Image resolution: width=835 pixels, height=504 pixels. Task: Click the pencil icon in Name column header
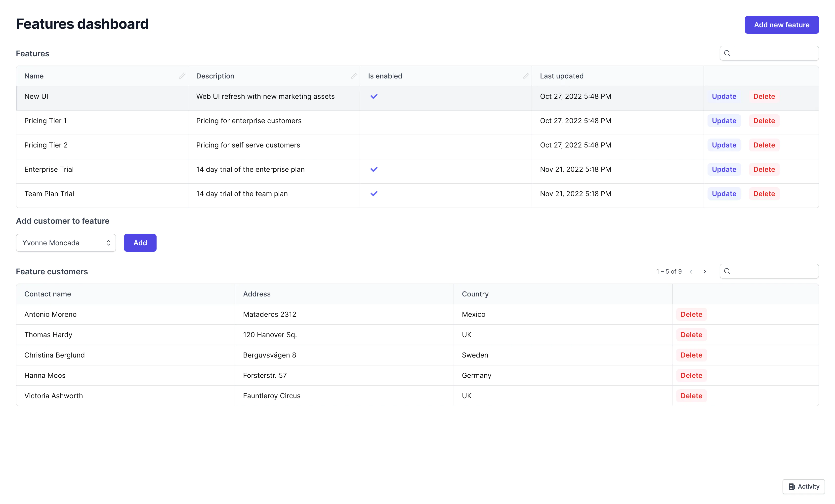pos(182,76)
